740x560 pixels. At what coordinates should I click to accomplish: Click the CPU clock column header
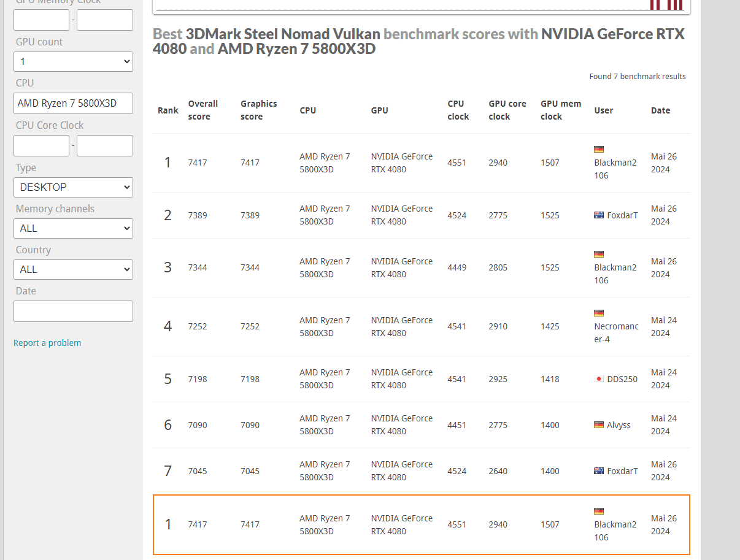pos(458,110)
